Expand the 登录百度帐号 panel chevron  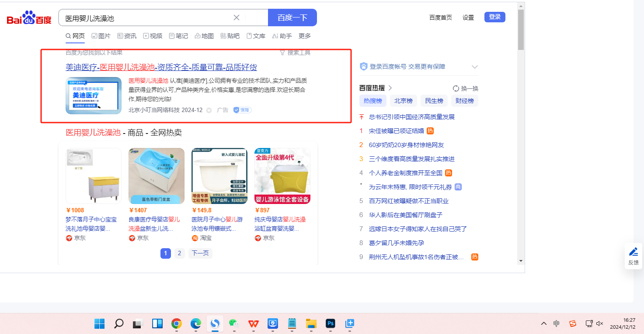pyautogui.click(x=475, y=67)
